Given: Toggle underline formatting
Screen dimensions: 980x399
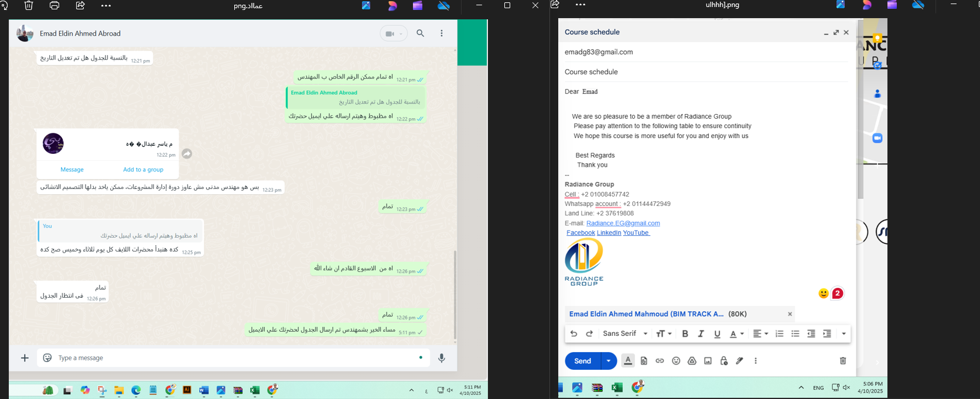Looking at the screenshot, I should (x=717, y=333).
